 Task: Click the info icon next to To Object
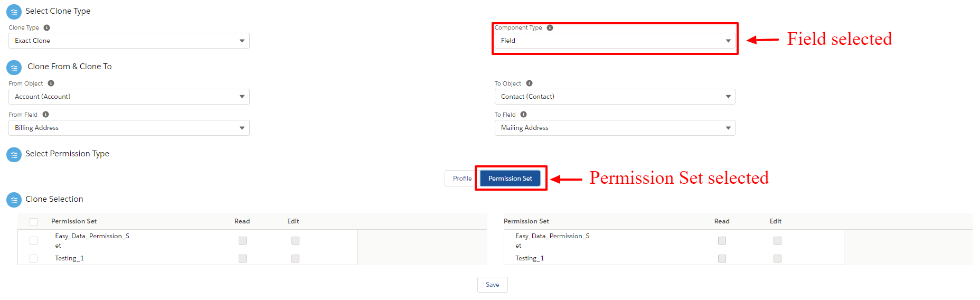(529, 83)
